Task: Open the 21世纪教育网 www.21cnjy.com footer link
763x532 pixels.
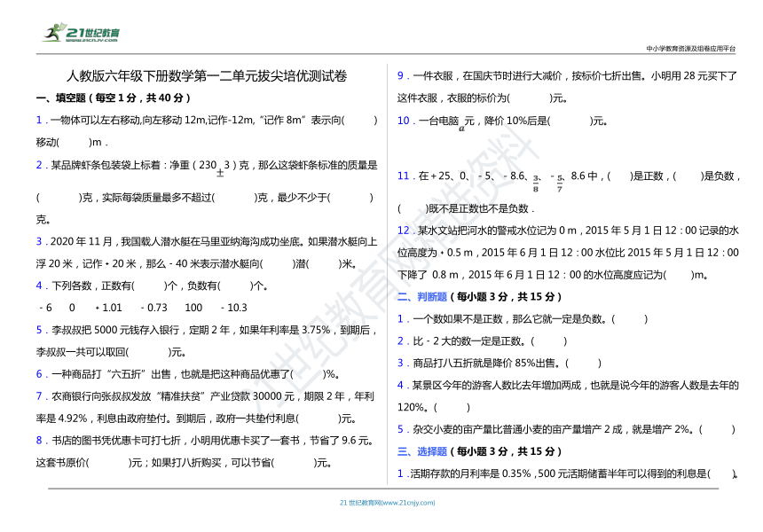Action: point(388,503)
